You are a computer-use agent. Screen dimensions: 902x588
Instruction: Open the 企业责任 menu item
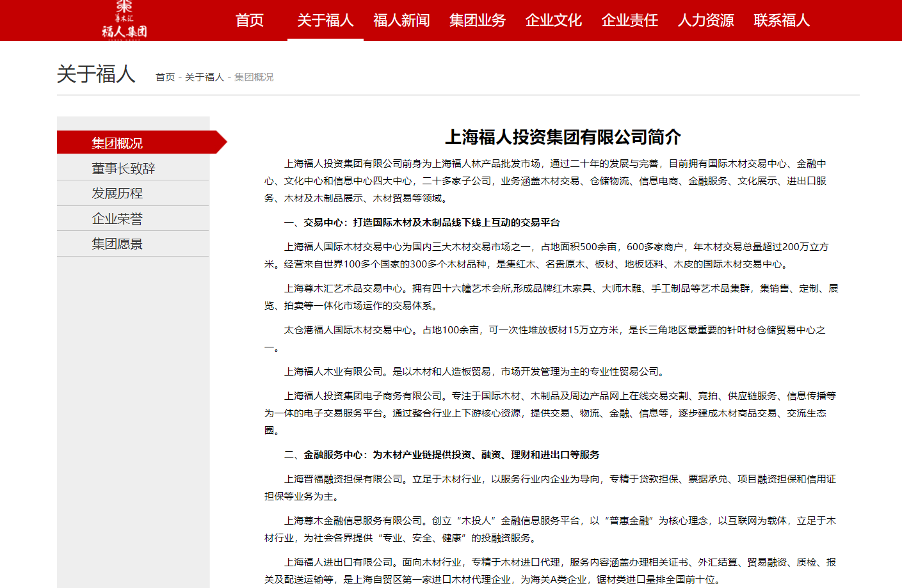pos(630,20)
